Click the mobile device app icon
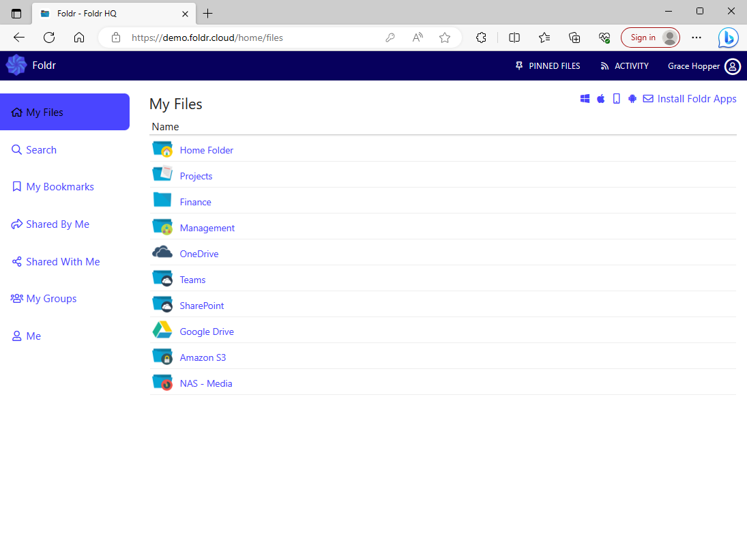 point(617,99)
